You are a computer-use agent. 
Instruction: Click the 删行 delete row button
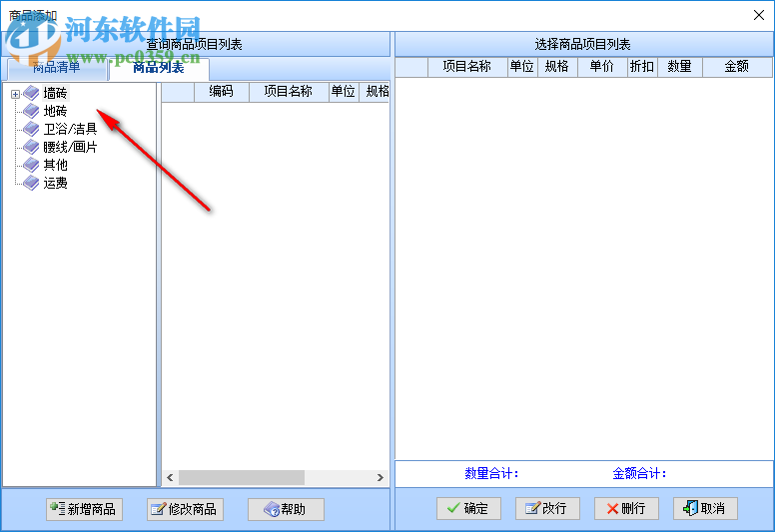pyautogui.click(x=626, y=508)
